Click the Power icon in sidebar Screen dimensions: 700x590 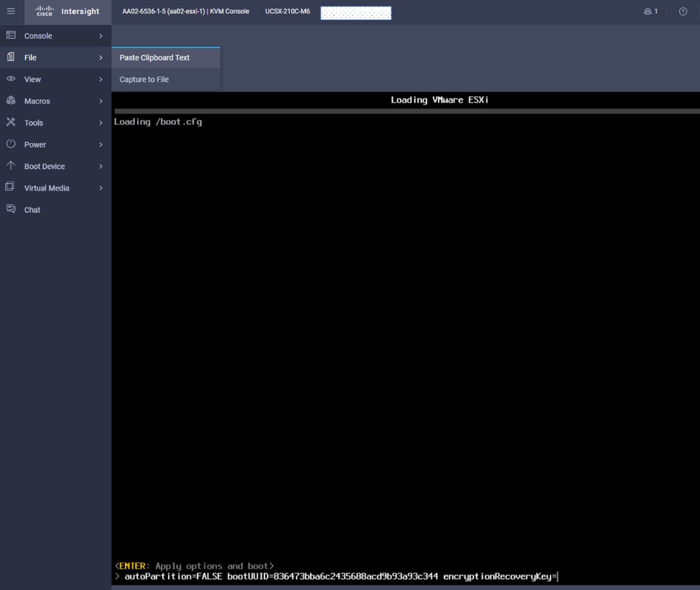11,144
